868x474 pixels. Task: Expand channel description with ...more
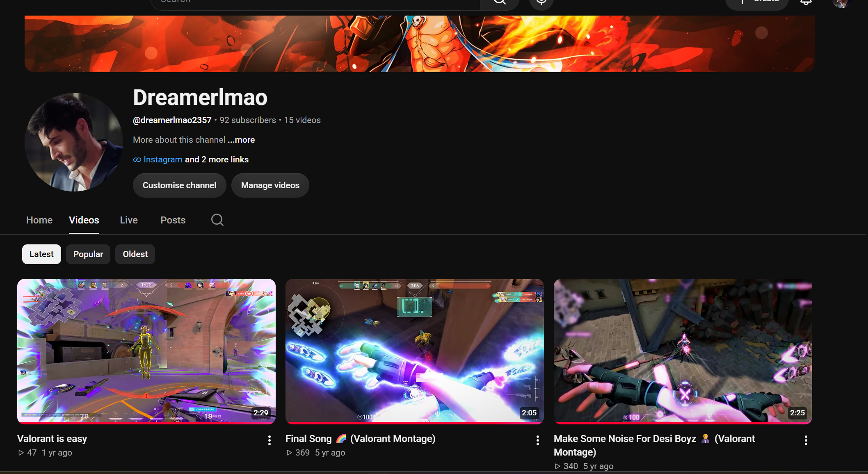241,140
